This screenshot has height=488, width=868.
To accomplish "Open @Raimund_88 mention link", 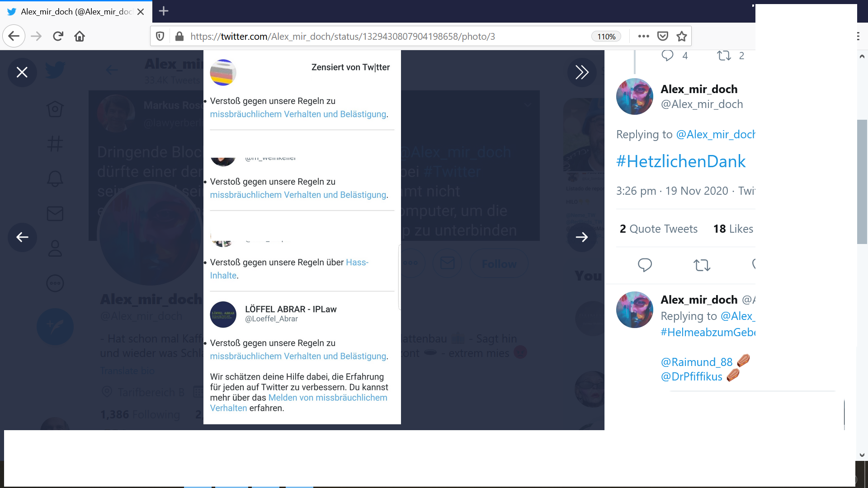I will pos(696,362).
